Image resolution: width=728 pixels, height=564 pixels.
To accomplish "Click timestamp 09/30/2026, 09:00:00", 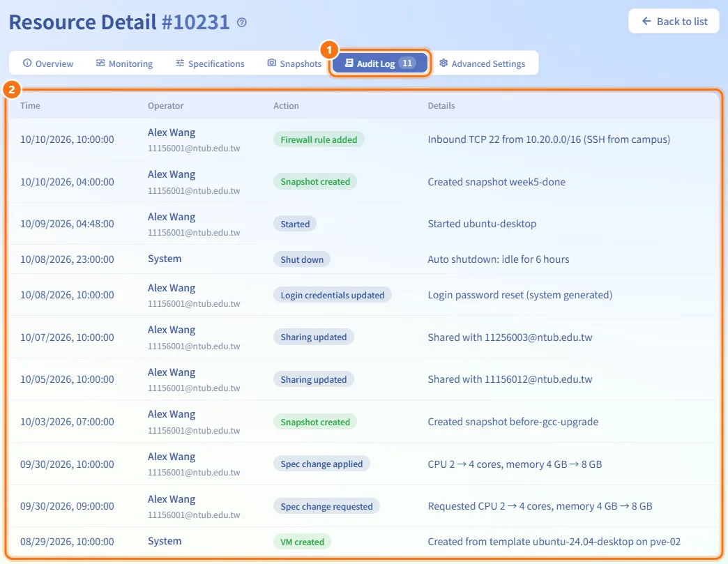I will (67, 506).
